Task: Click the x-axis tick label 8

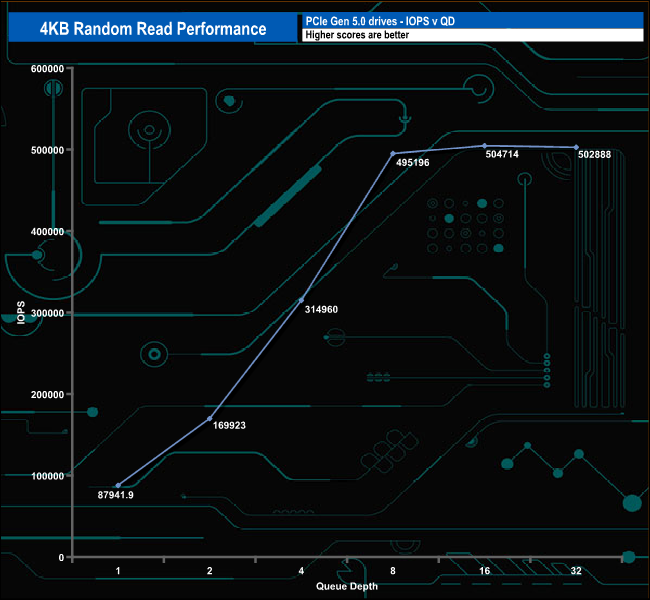Action: (393, 571)
